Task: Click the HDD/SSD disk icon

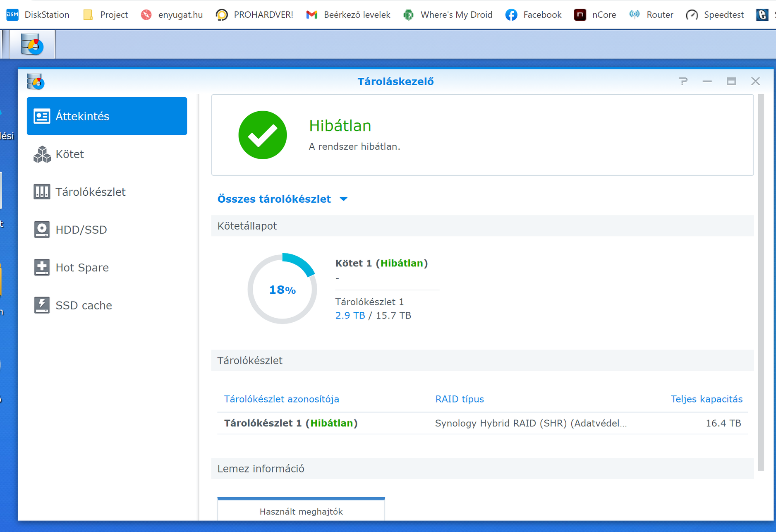Action: (42, 230)
